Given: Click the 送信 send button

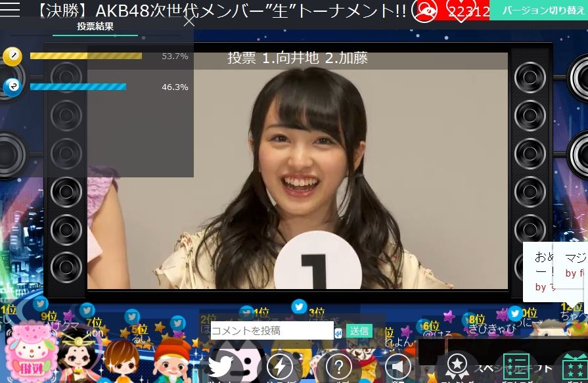Looking at the screenshot, I should click(359, 331).
